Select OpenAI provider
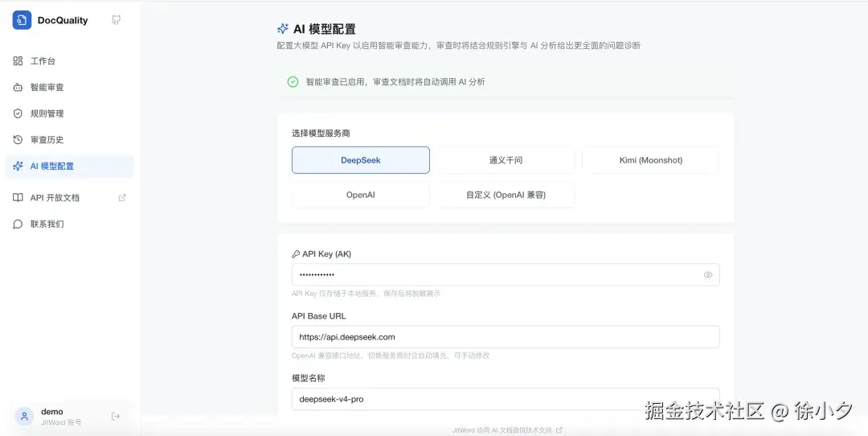 click(x=360, y=195)
